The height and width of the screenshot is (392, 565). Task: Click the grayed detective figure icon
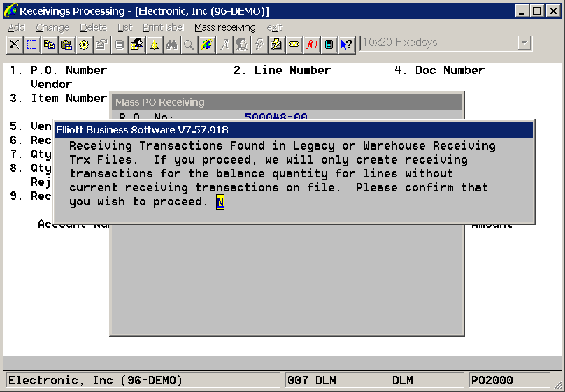click(242, 45)
